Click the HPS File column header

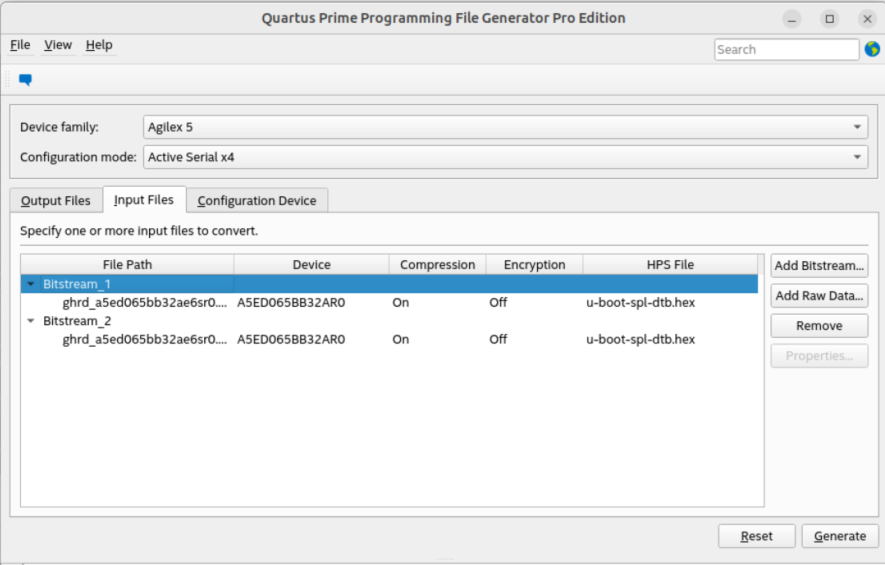[x=669, y=265]
